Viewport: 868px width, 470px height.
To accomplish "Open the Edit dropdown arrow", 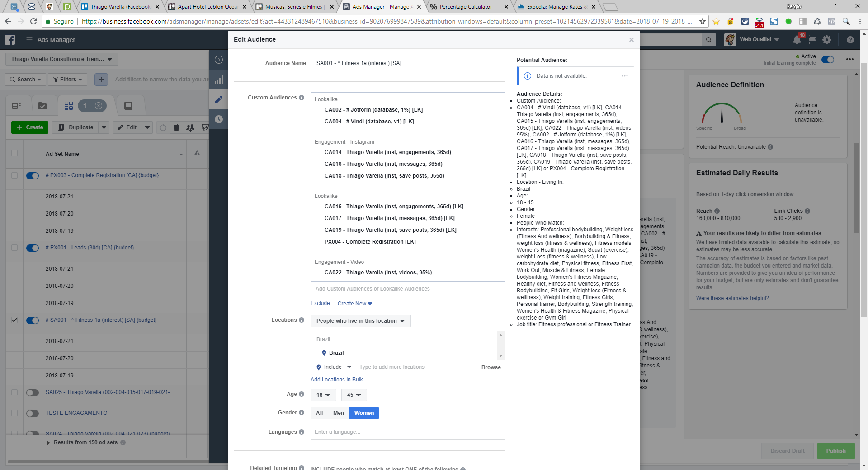I will (147, 127).
